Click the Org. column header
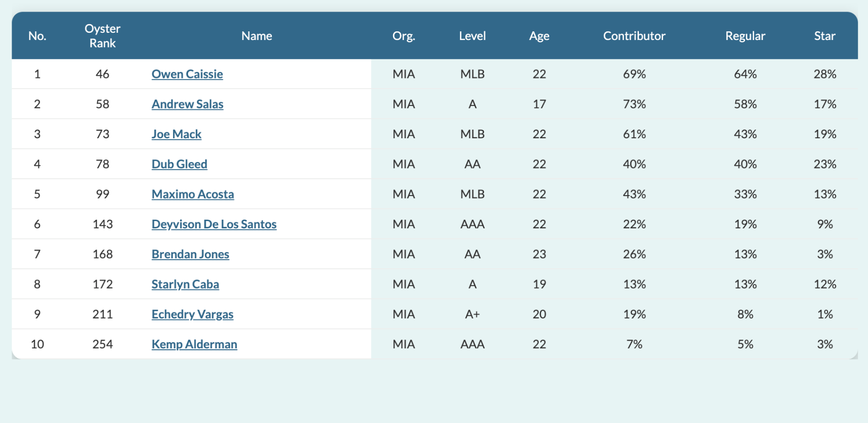Image resolution: width=868 pixels, height=423 pixels. pos(404,36)
